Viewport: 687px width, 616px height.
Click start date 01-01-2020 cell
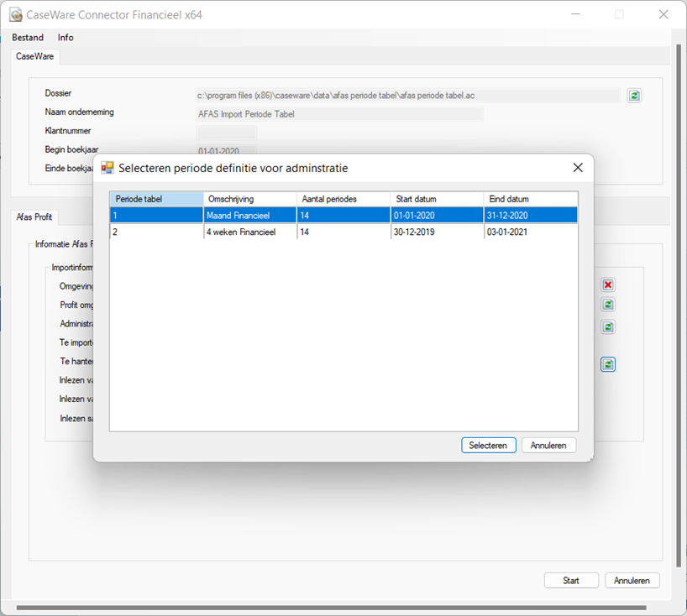[437, 215]
